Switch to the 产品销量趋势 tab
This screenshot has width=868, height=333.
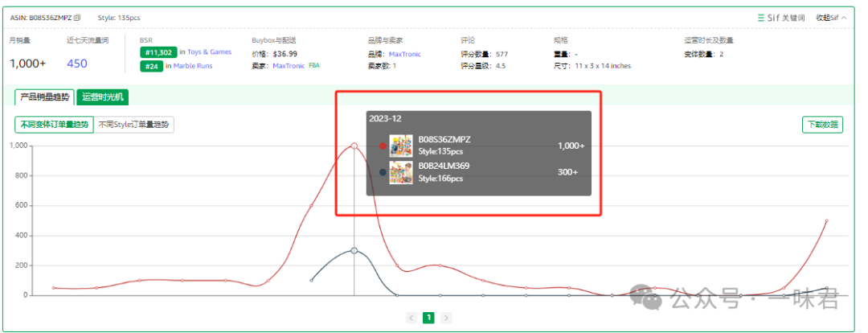pos(44,97)
